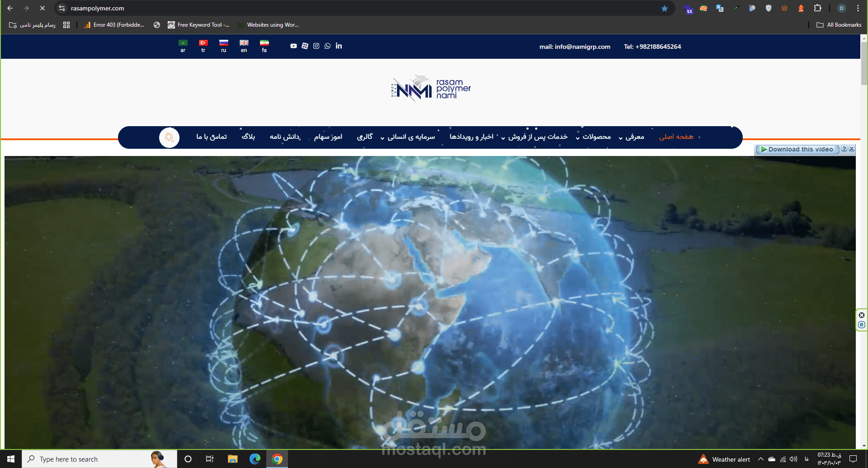Image resolution: width=868 pixels, height=468 pixels.
Task: View site information icon in address bar
Action: point(62,8)
